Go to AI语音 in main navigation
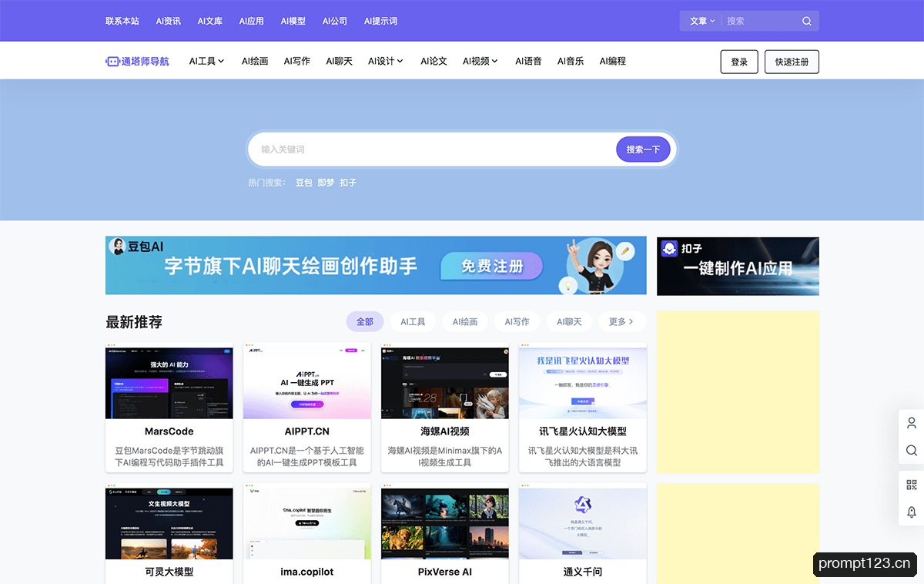The image size is (924, 584). pyautogui.click(x=528, y=61)
